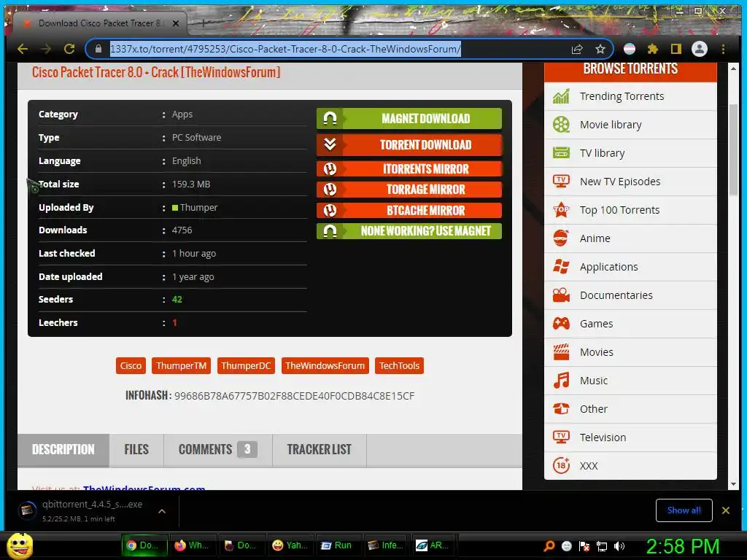Click the tray volume speaker icon
747x560 pixels.
619,546
